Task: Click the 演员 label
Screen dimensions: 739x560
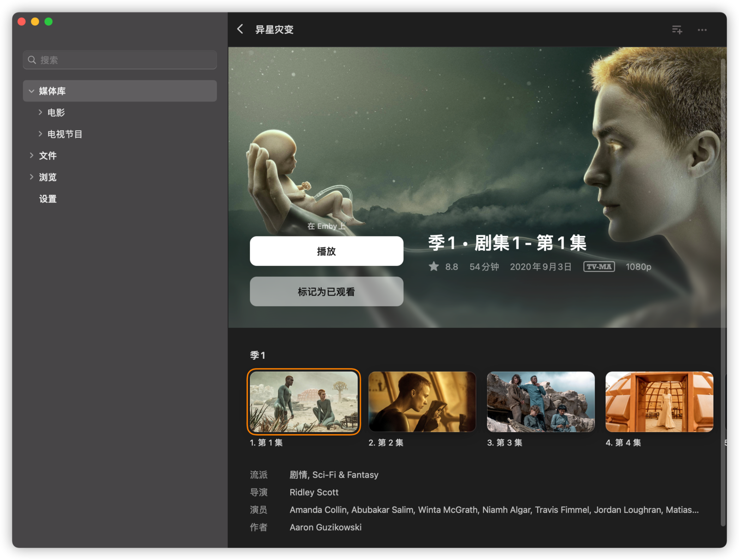Action: (259, 510)
